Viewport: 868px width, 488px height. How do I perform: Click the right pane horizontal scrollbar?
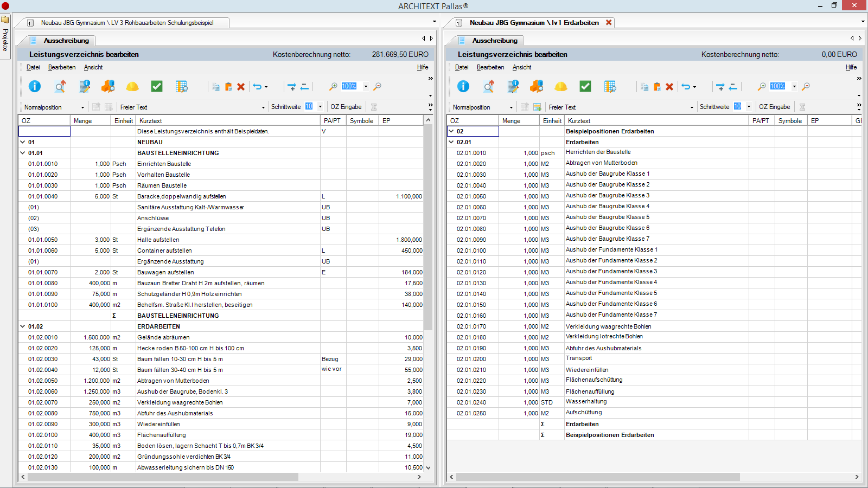(598, 477)
